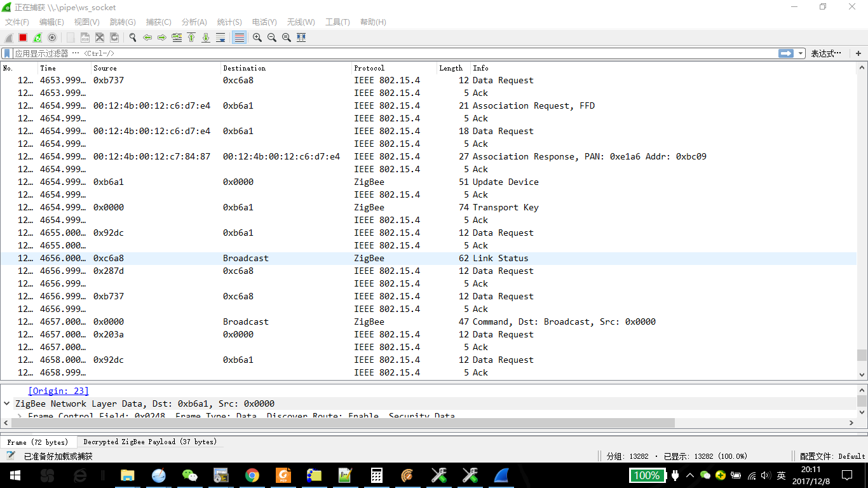Click the packet list vertical scrollbar thumb

(862, 355)
